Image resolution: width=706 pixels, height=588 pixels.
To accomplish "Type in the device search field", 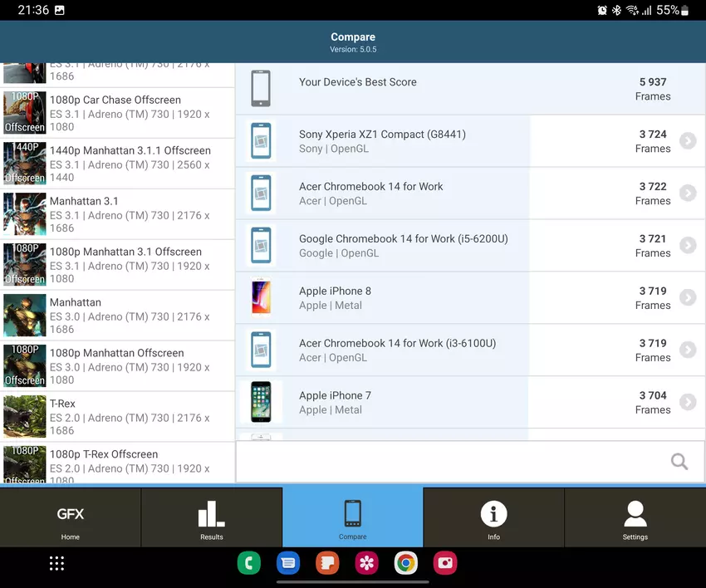I will coord(449,462).
